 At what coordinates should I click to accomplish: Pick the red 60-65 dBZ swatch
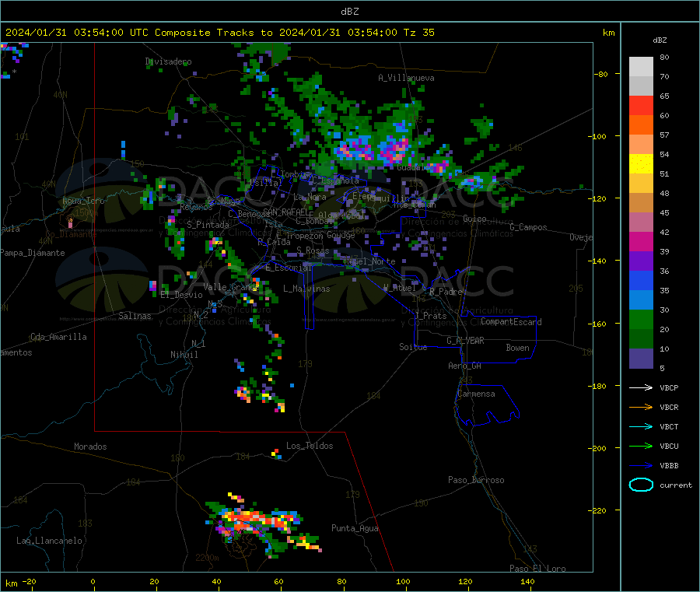click(641, 105)
